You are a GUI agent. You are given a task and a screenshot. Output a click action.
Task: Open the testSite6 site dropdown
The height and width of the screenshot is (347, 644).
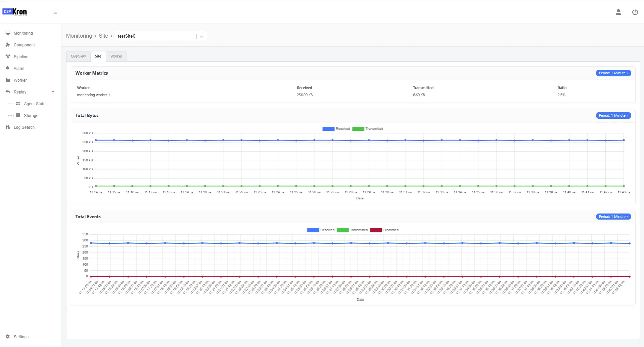tap(161, 36)
